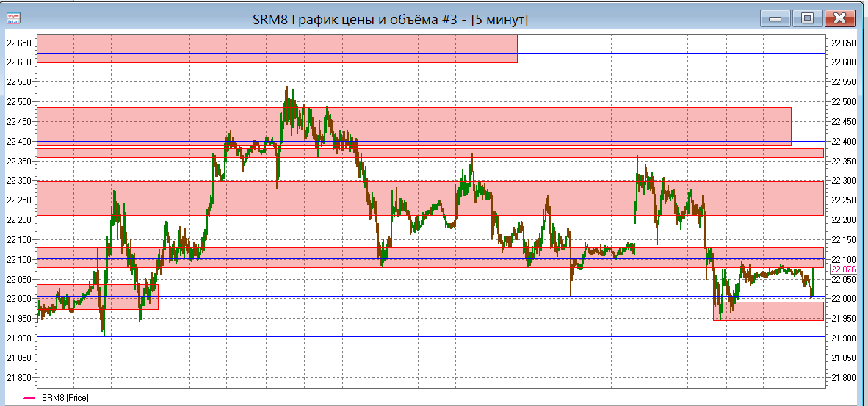This screenshot has height=406, width=868.
Task: Click the 21 950 label on left price axis
Action: coord(18,319)
